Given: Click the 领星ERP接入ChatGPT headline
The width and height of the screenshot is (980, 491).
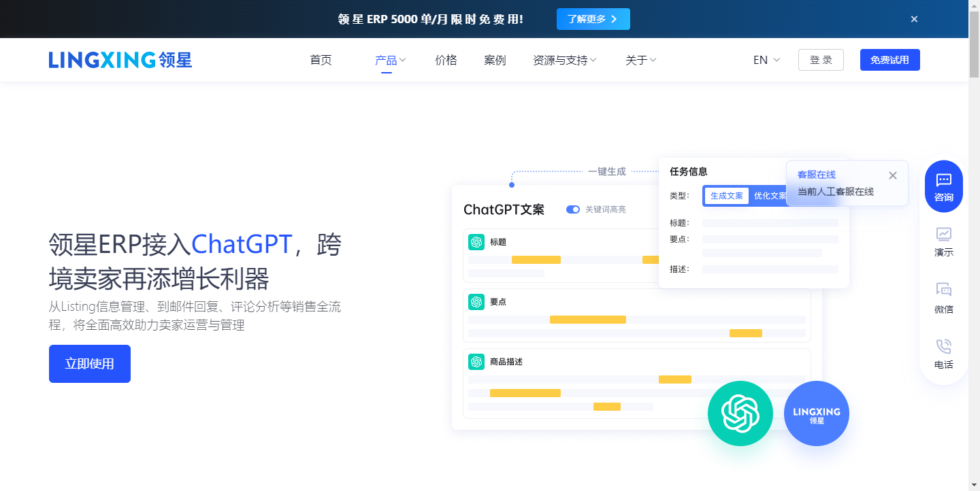Looking at the screenshot, I should pos(195,261).
